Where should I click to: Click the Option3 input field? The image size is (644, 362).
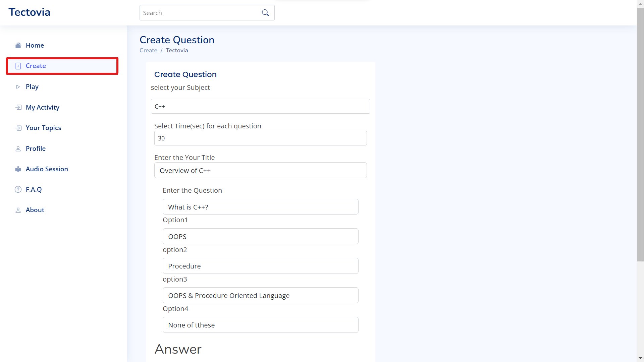point(261,295)
